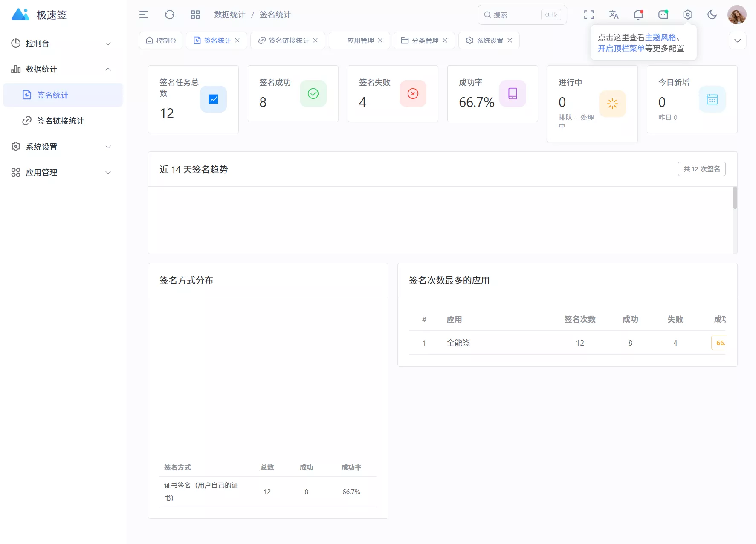Click the refresh page icon

point(170,15)
